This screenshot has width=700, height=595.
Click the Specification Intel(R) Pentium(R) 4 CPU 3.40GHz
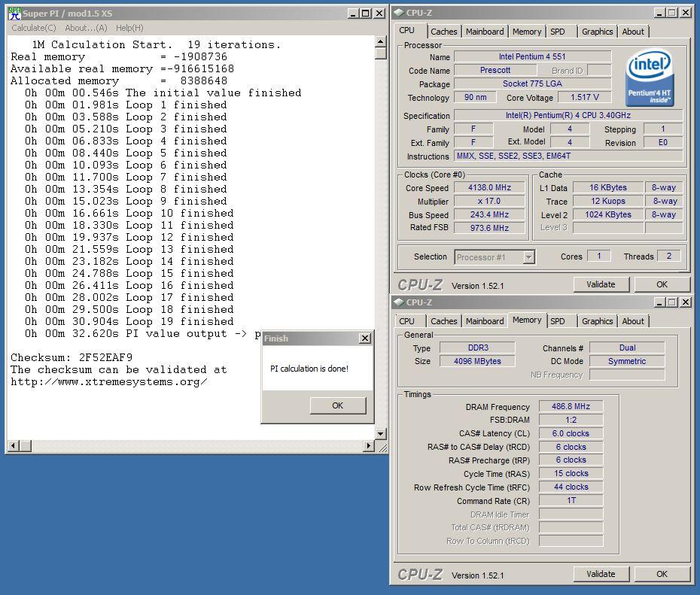coord(568,115)
